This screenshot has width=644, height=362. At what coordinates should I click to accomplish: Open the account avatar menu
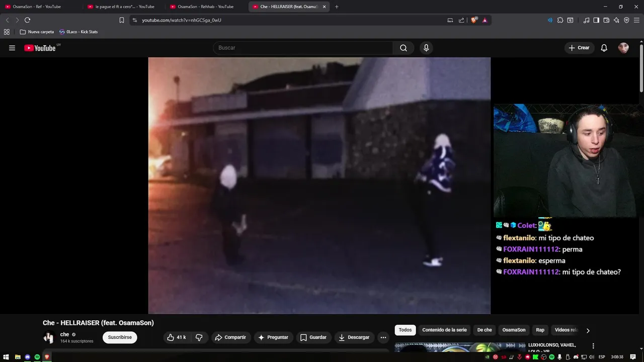pyautogui.click(x=623, y=48)
